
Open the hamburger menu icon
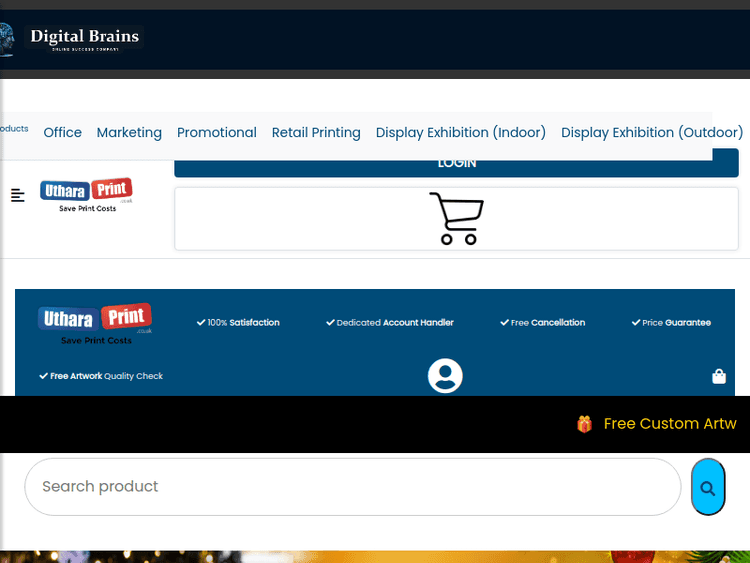18,195
